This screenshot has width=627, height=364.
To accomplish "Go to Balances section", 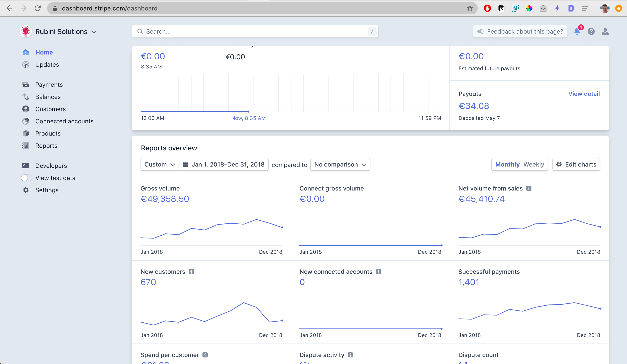I will point(48,97).
